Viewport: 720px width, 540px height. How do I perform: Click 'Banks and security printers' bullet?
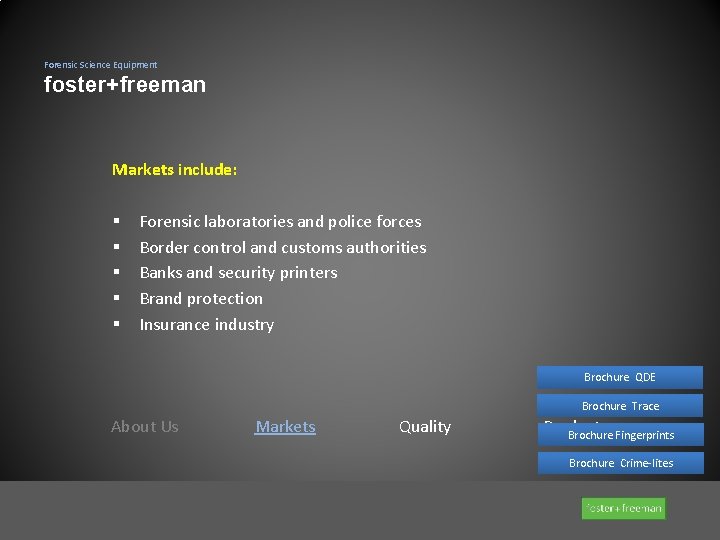pyautogui.click(x=238, y=273)
